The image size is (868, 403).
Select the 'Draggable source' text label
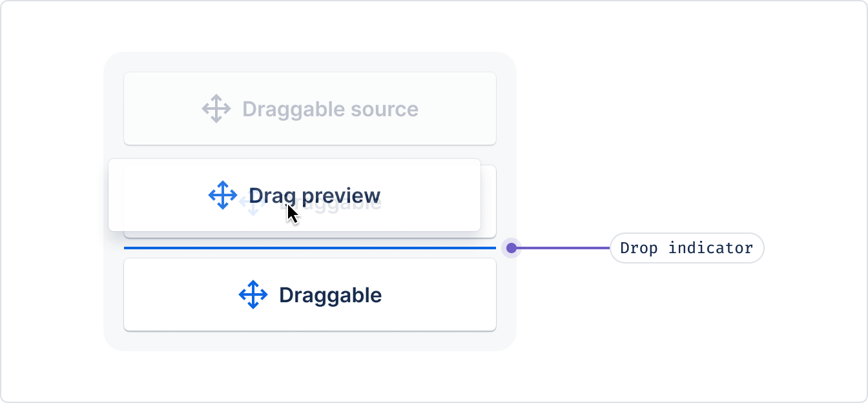(330, 109)
